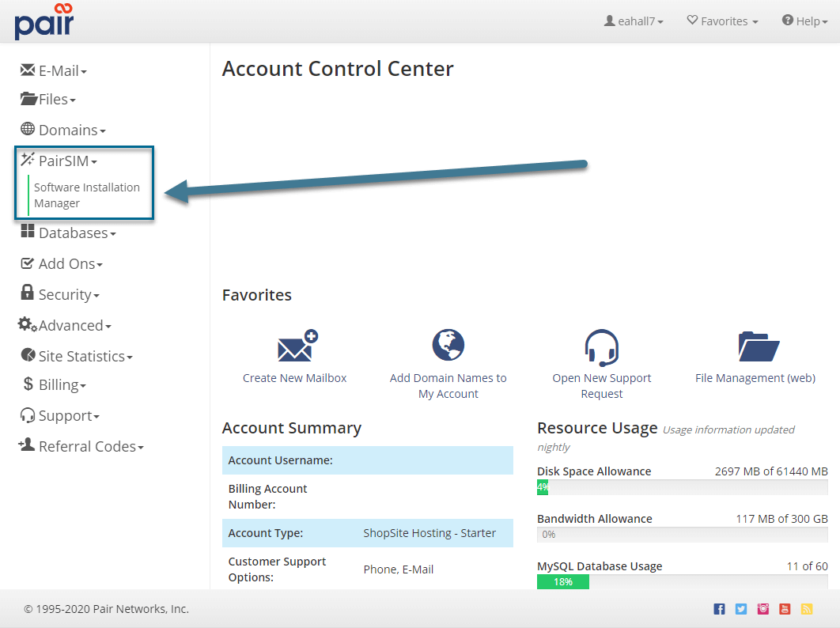This screenshot has height=628, width=840.
Task: Open the Facebook icon in footer
Action: (719, 609)
